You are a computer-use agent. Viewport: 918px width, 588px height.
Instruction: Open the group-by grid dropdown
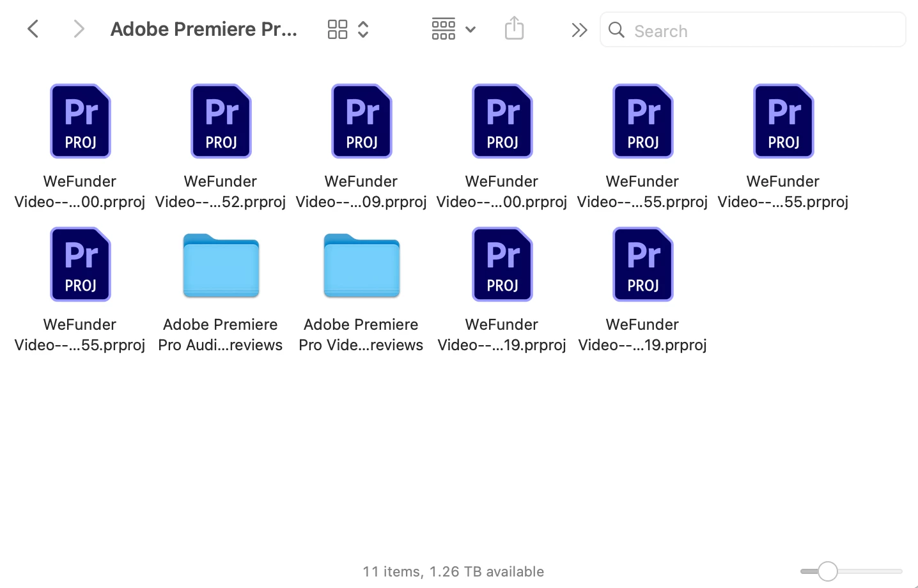(453, 29)
